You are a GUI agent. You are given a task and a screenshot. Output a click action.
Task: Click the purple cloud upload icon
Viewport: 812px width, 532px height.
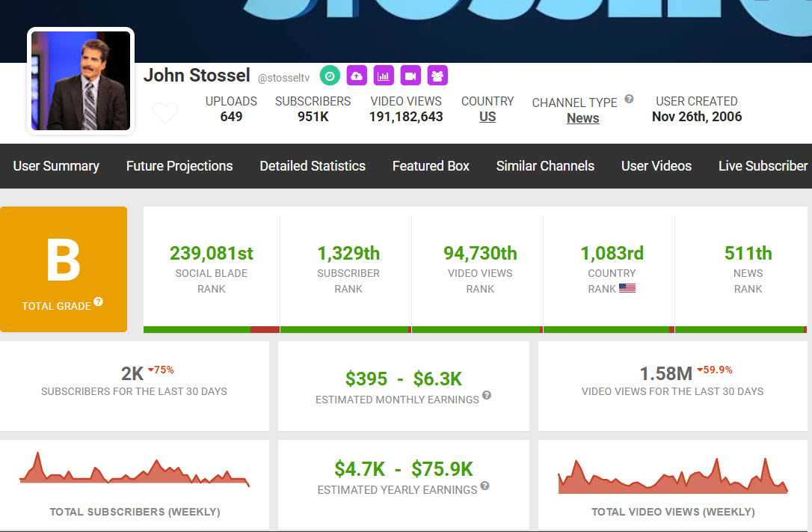click(357, 76)
